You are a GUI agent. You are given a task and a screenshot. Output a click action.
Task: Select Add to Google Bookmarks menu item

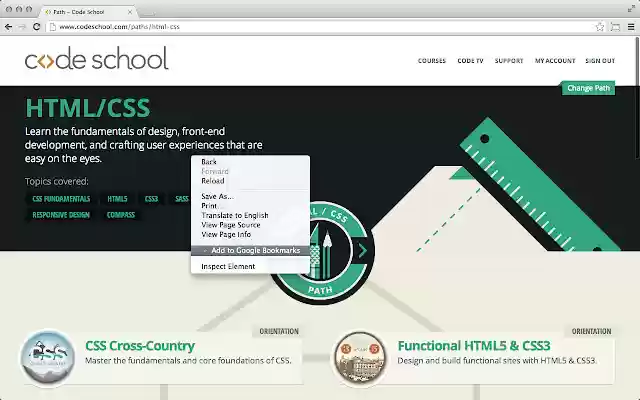point(255,250)
